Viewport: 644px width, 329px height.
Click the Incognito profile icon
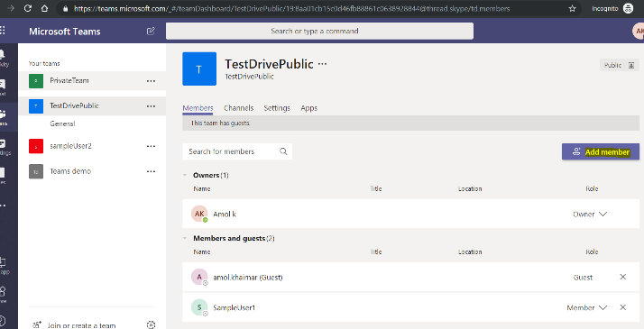tap(628, 8)
